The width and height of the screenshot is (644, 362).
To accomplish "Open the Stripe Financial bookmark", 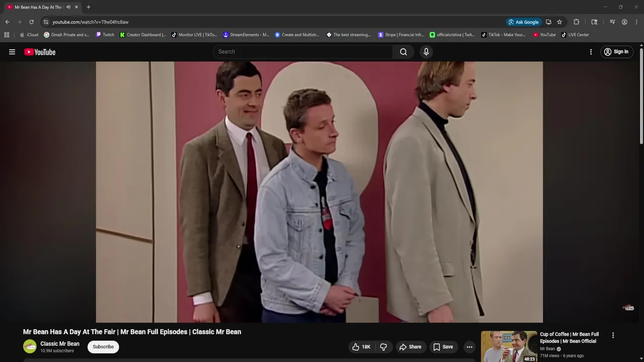I will [x=401, y=35].
